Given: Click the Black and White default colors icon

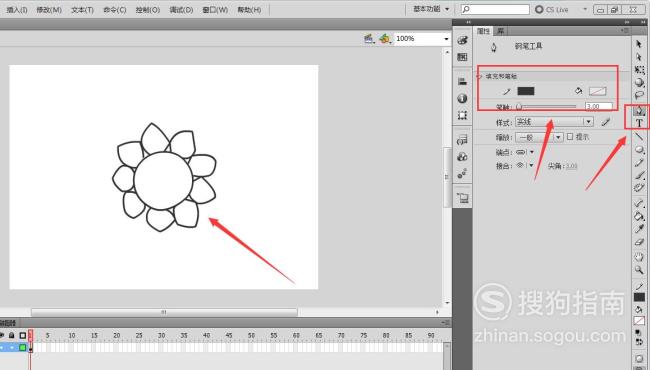Looking at the screenshot, I should [639, 333].
